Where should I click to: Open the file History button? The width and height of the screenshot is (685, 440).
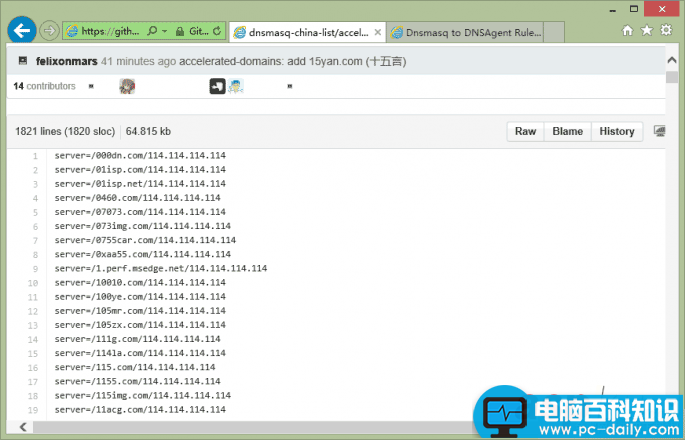pos(617,131)
